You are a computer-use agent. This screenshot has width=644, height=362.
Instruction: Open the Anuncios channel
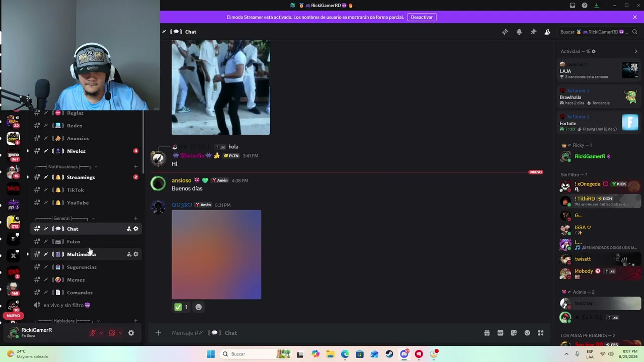[87, 138]
